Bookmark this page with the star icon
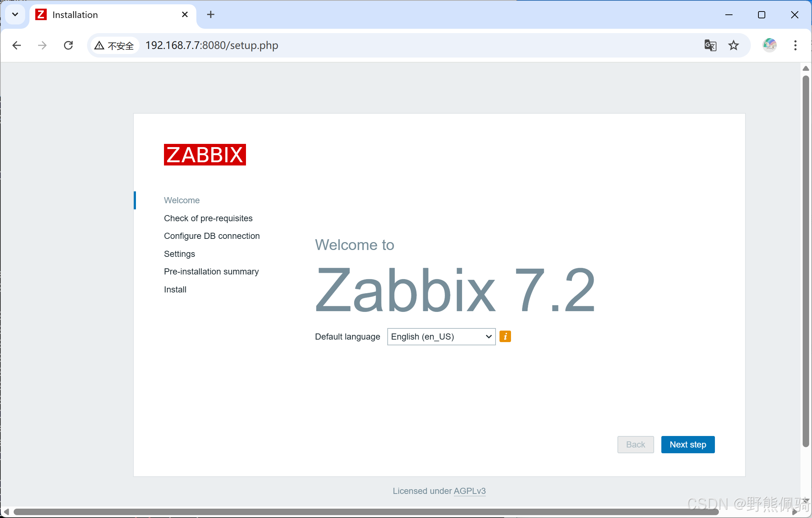The height and width of the screenshot is (518, 812). click(733, 45)
